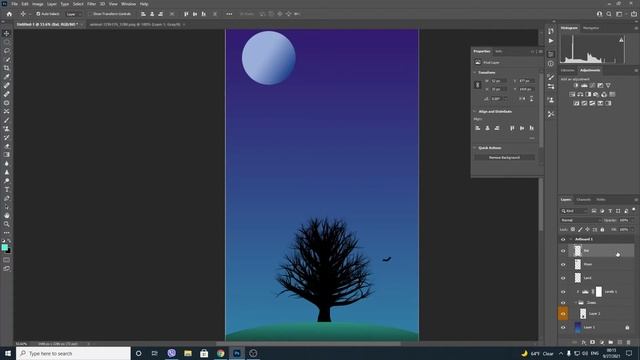Toggle Show Transform Controls checkbox
The height and width of the screenshot is (360, 640).
90,14
